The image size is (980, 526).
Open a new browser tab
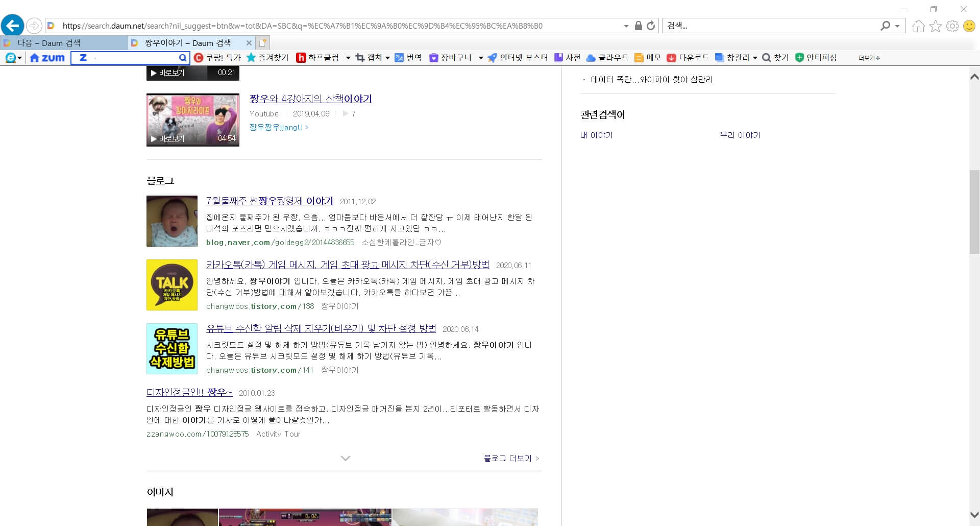(263, 43)
